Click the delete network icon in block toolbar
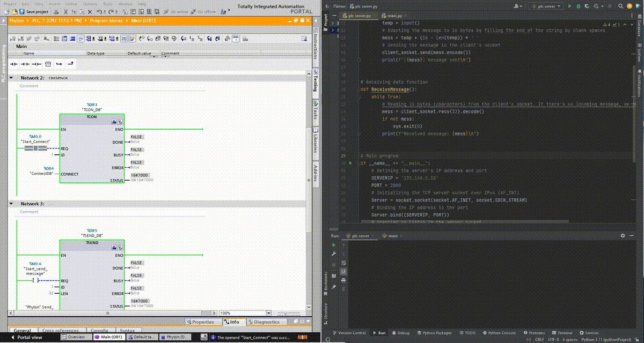This screenshot has width=644, height=343. [21, 39]
